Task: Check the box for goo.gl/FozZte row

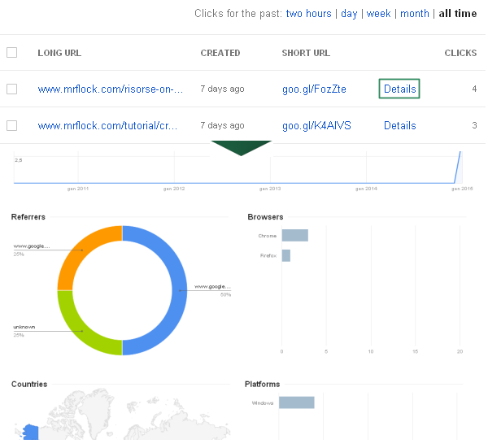Action: (x=11, y=89)
